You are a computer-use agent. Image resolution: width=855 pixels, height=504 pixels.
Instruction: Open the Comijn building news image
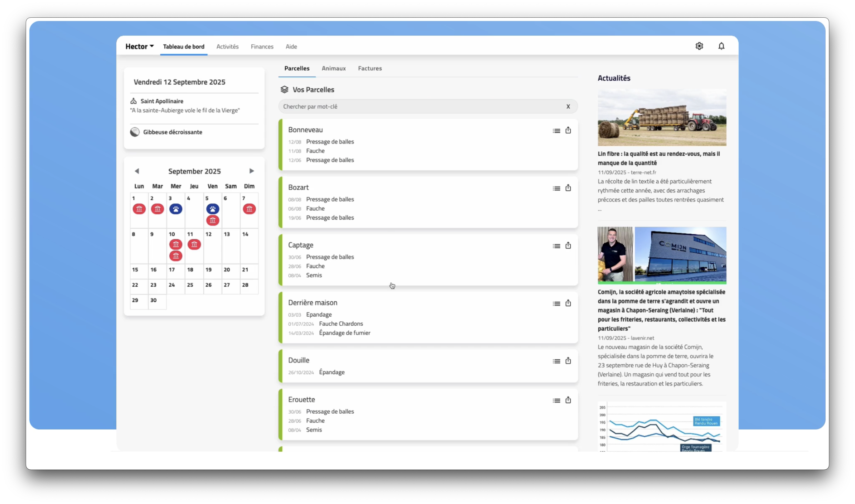point(662,256)
